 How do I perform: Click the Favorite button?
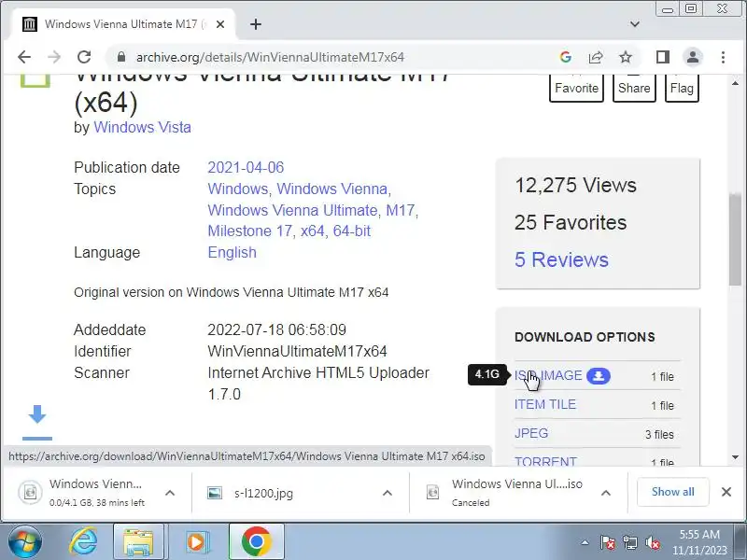[x=576, y=88]
